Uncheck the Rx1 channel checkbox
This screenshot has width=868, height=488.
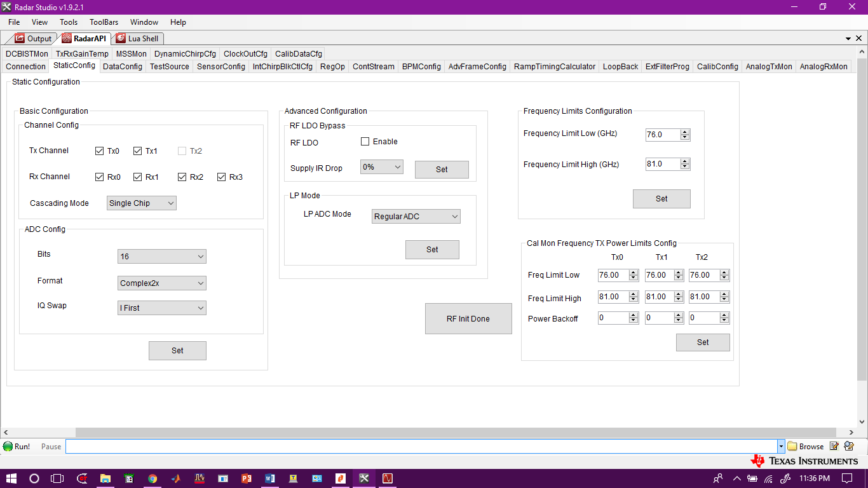pyautogui.click(x=137, y=177)
